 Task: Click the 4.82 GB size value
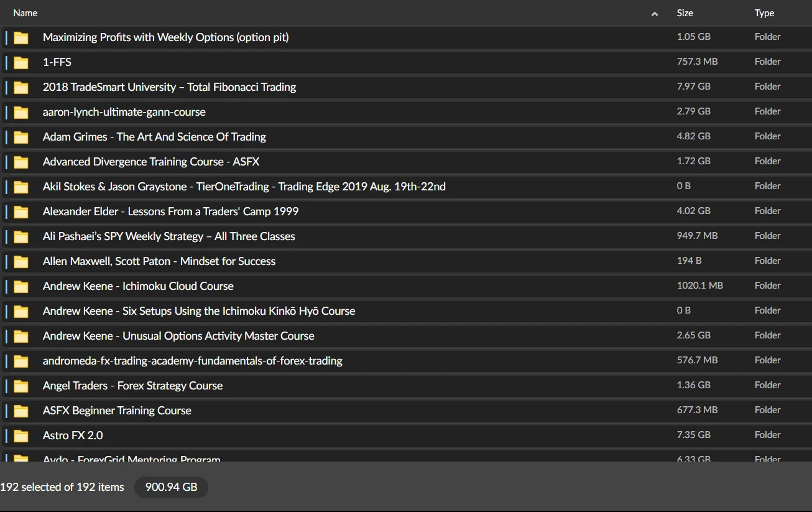click(x=694, y=136)
